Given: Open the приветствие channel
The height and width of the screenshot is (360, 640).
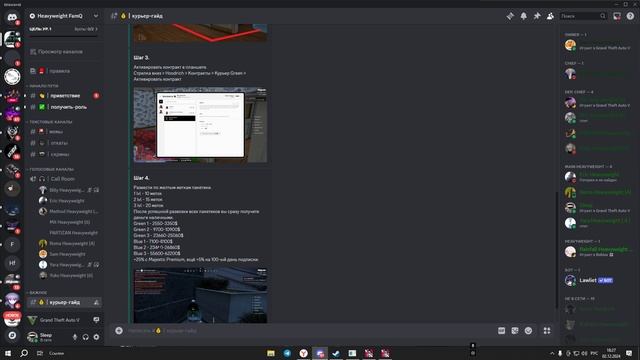Looking at the screenshot, I should coord(64,96).
